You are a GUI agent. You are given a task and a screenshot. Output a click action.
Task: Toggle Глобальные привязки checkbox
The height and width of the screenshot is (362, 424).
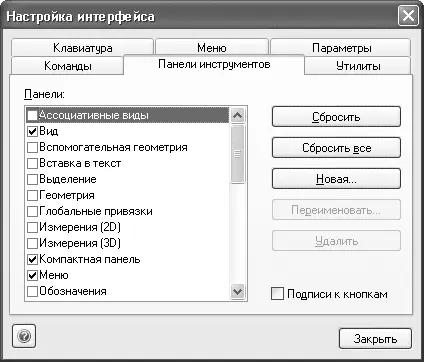32,211
